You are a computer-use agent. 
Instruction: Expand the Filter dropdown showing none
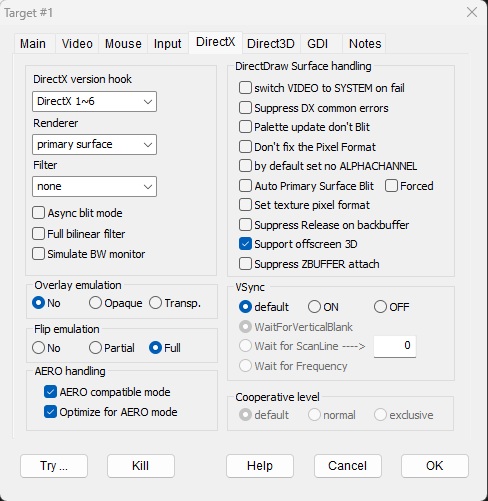[x=94, y=186]
